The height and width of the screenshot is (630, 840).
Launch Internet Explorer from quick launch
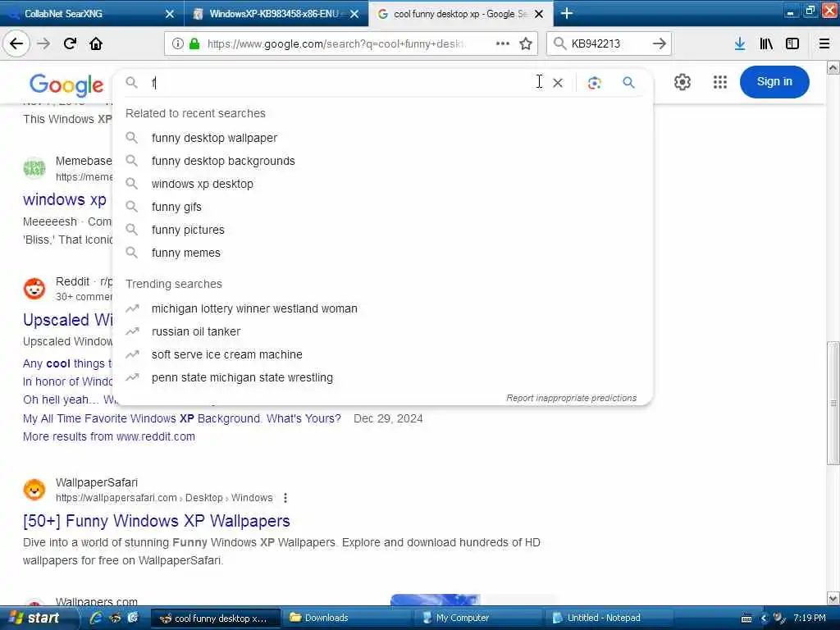96,618
